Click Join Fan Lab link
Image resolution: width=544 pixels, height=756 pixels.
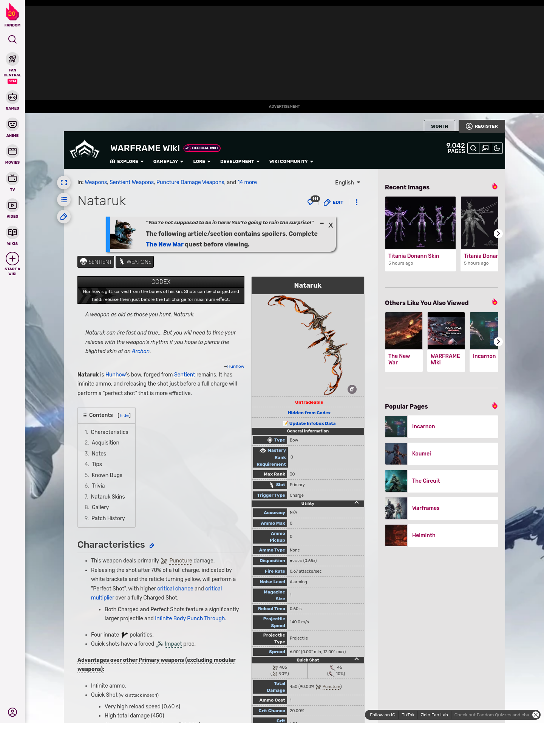pyautogui.click(x=434, y=715)
